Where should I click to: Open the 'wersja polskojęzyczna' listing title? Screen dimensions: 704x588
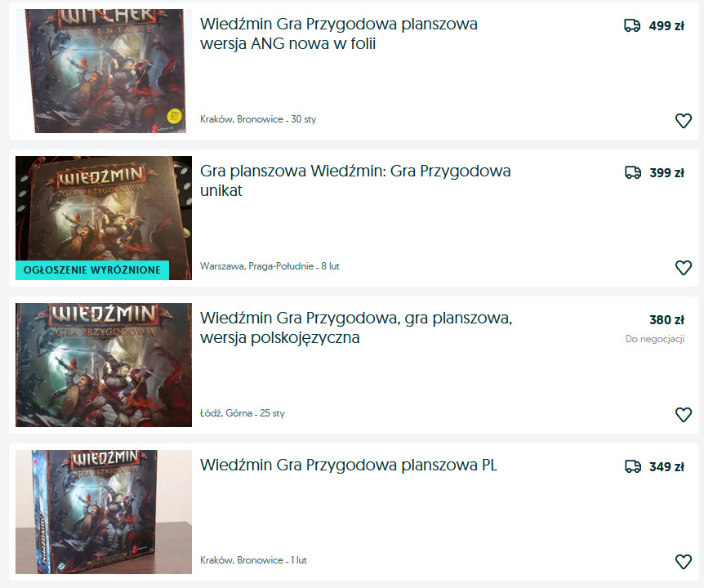pyautogui.click(x=356, y=327)
